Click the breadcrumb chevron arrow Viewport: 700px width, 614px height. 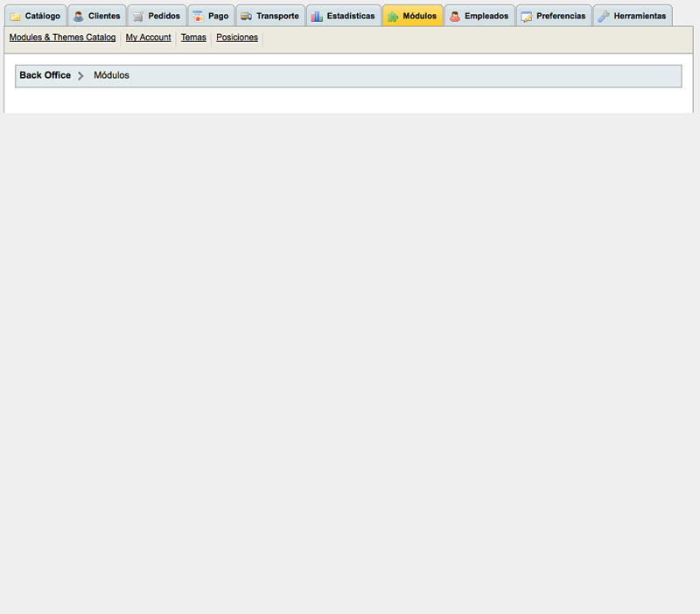(x=80, y=76)
